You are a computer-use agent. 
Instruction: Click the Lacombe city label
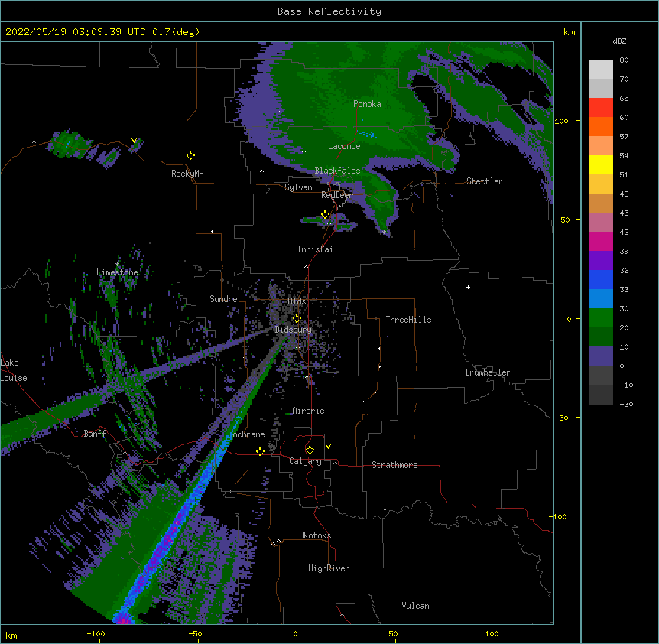[344, 146]
